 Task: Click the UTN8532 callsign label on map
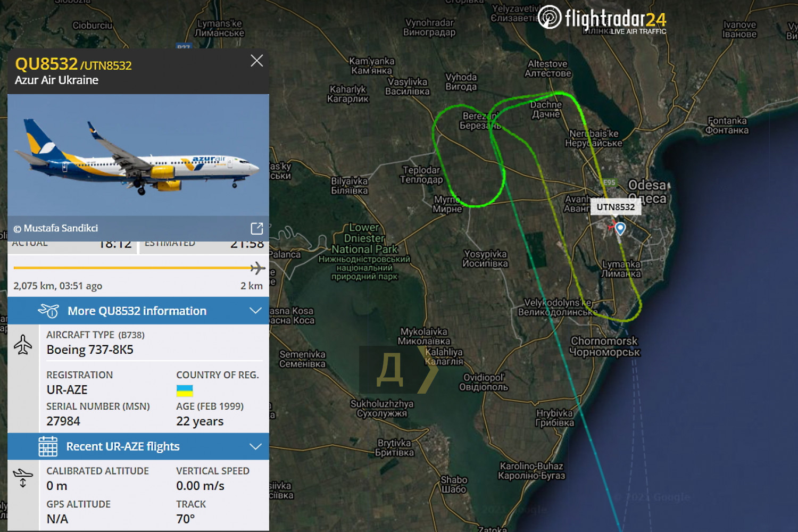(616, 207)
